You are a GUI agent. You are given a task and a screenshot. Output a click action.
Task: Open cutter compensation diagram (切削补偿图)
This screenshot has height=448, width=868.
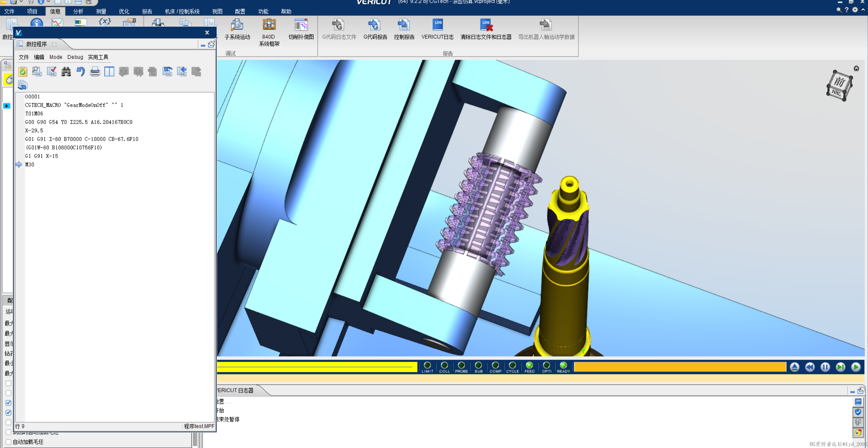(301, 30)
